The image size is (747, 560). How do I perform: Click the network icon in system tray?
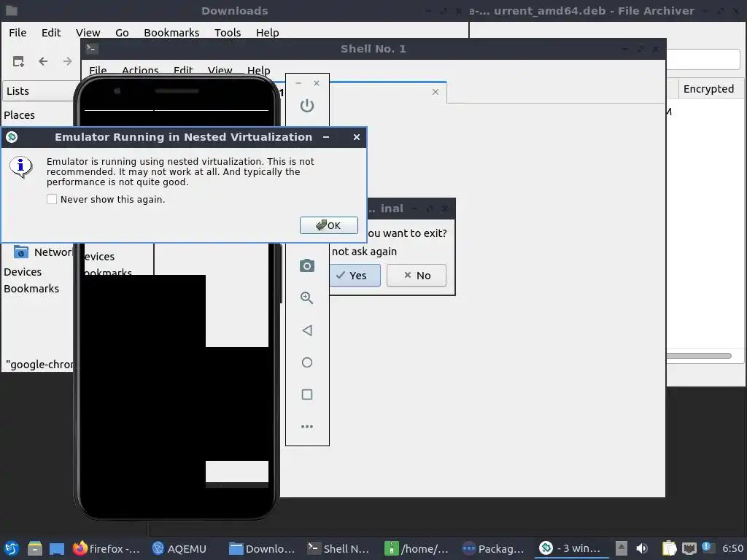[x=689, y=548]
